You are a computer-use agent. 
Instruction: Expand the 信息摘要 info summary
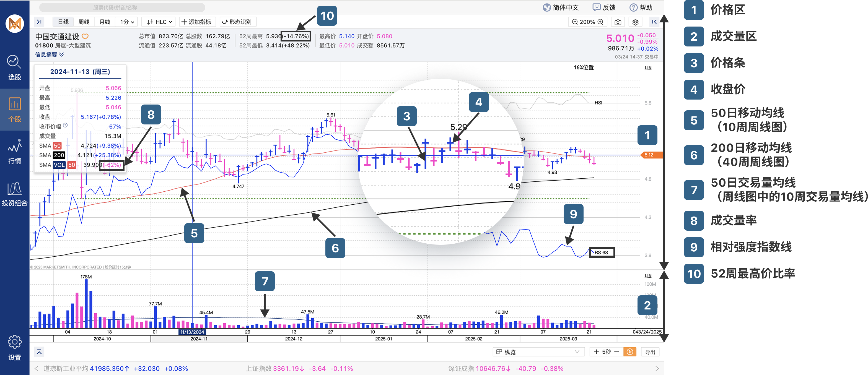click(x=49, y=54)
